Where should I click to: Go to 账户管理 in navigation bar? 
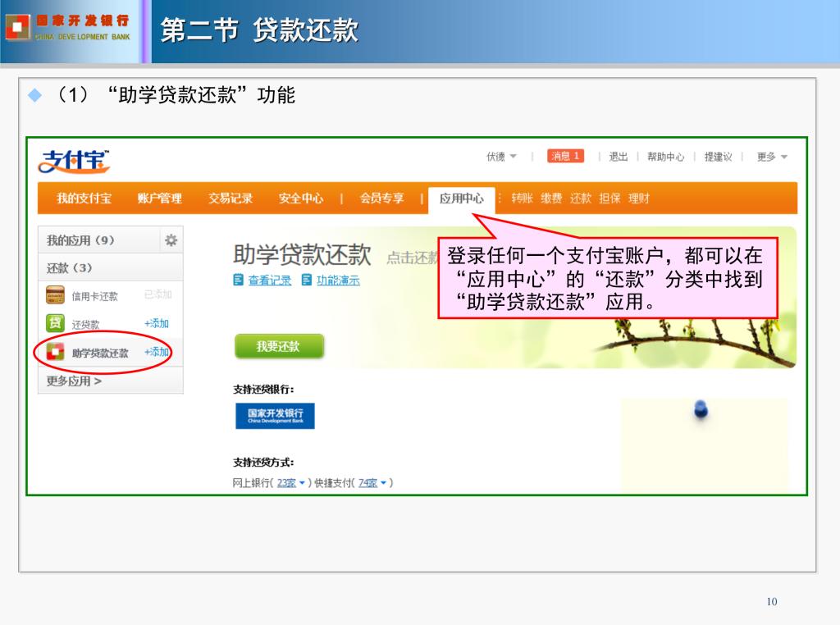(x=160, y=198)
